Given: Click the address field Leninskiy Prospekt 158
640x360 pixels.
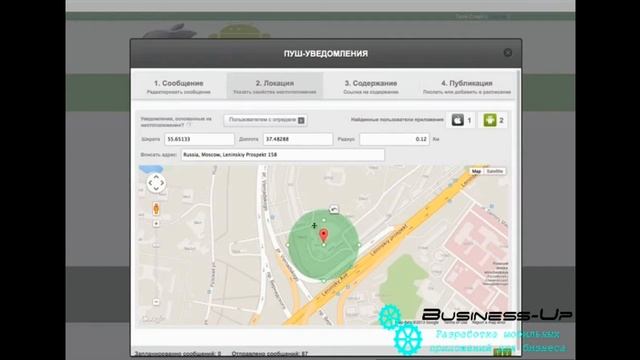Looking at the screenshot, I should tap(282, 155).
